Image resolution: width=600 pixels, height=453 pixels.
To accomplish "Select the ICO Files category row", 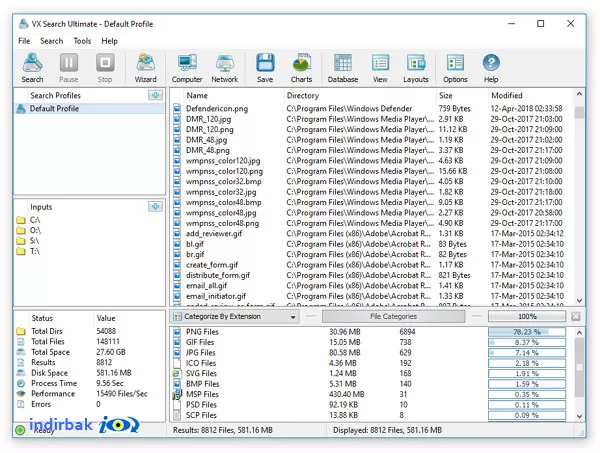I will click(371, 363).
